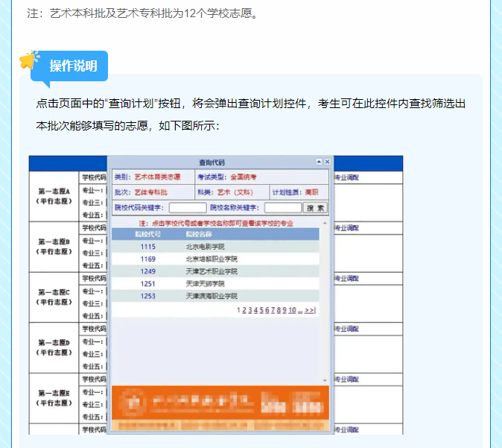Screen dimensions: 502x448
Task: Click the megaphone icon beside 操作说明
Action: [29, 60]
